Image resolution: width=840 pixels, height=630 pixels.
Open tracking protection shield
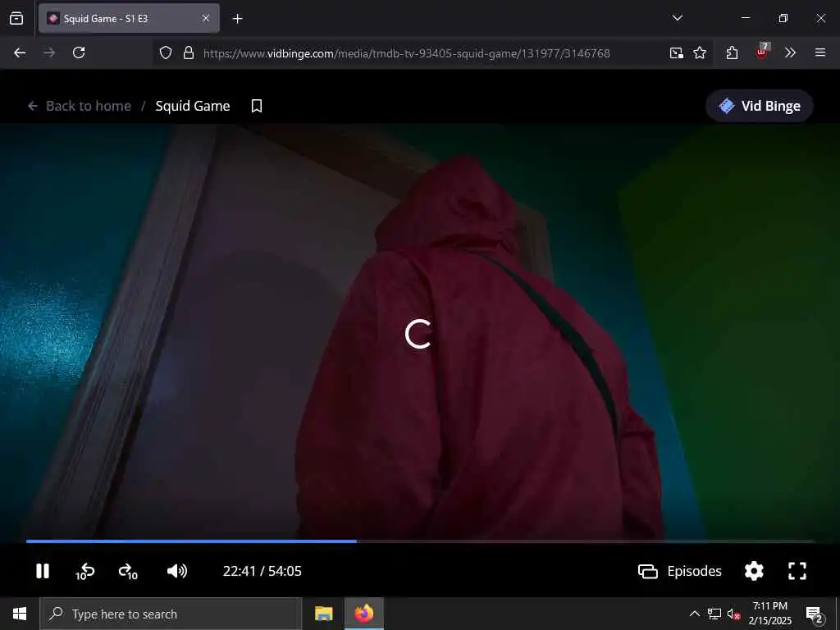pyautogui.click(x=166, y=52)
